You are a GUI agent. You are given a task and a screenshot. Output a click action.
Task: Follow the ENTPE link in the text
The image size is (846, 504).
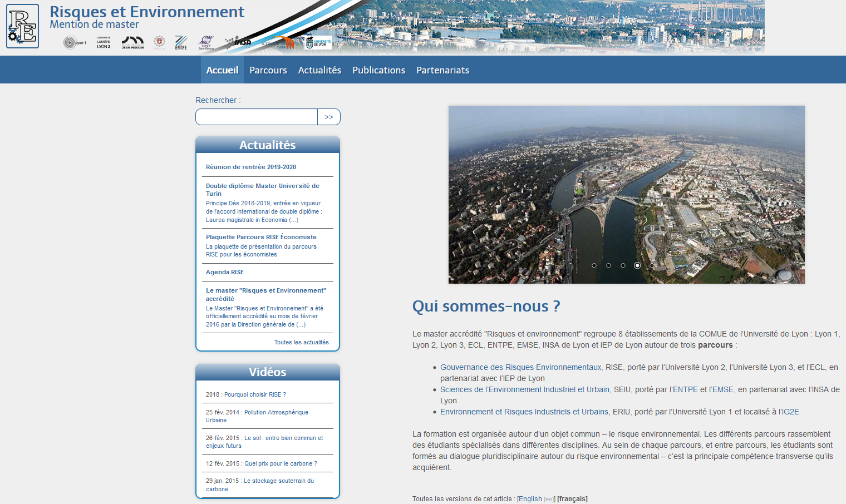pos(685,389)
